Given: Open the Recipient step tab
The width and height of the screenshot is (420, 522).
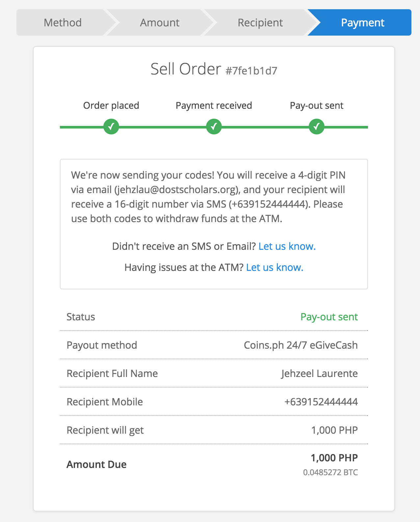Looking at the screenshot, I should 260,22.
